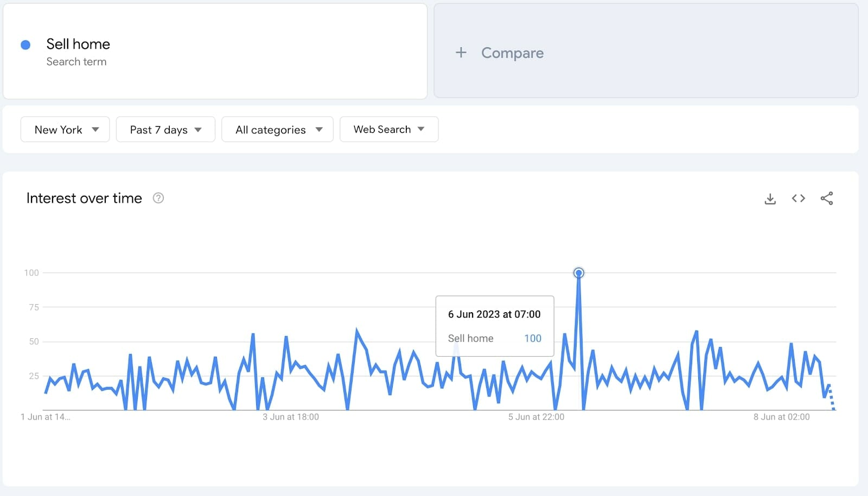Open the Web Search type dropdown
Image resolution: width=868 pixels, height=496 pixels.
(388, 130)
